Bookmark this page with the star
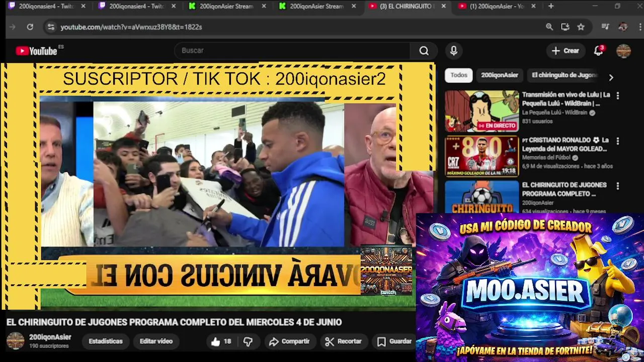Screen dimensions: 644x362 point(581,27)
